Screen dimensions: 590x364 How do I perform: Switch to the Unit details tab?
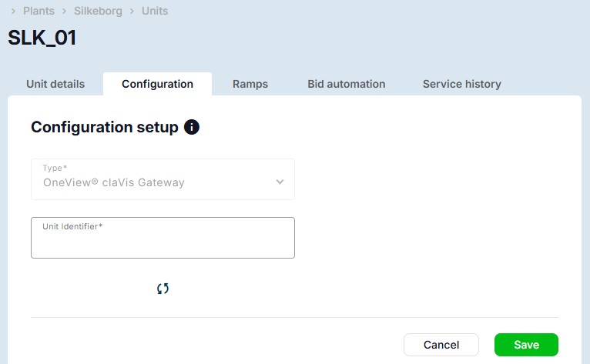click(x=55, y=84)
